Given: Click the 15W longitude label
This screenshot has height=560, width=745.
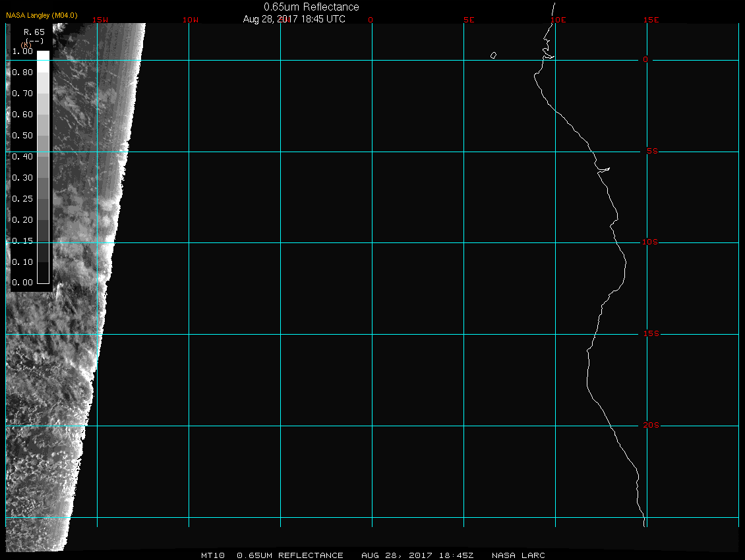Looking at the screenshot, I should [x=100, y=20].
